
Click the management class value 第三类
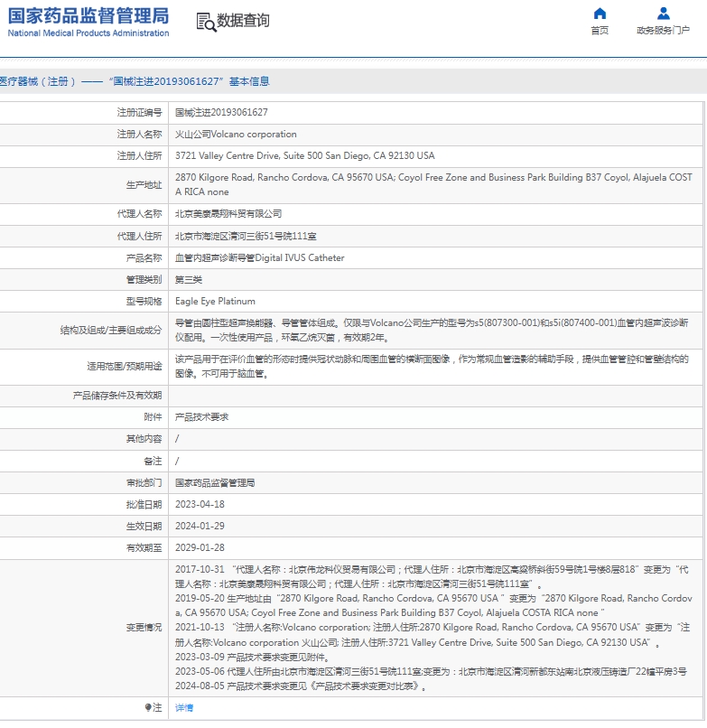189,280
